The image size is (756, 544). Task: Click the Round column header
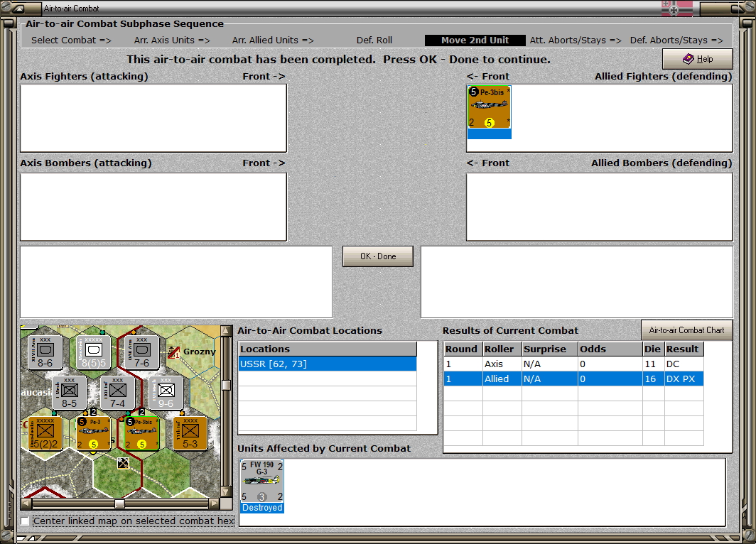[x=463, y=349]
